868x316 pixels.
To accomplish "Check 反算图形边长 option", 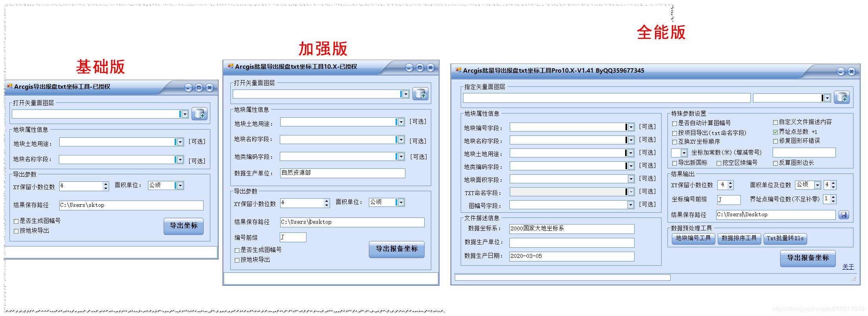I will tap(775, 163).
